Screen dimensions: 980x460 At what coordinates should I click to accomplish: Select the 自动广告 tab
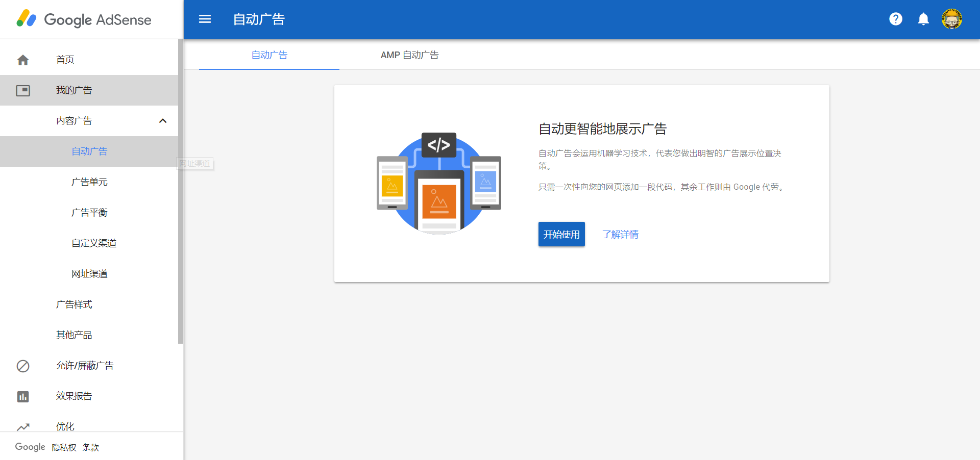point(269,55)
